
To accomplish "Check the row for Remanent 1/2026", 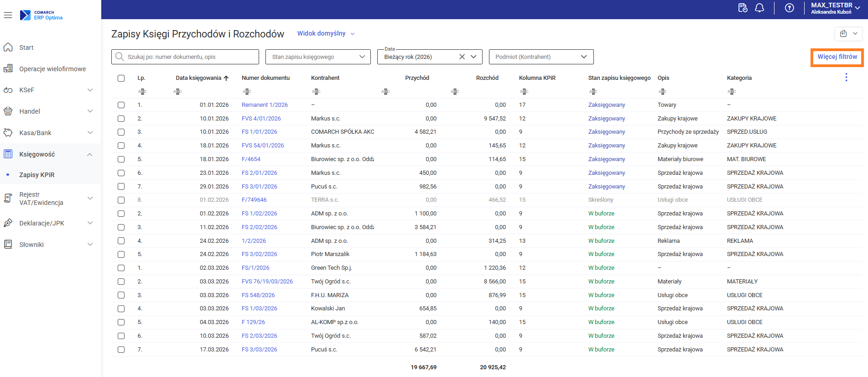I will coord(121,105).
